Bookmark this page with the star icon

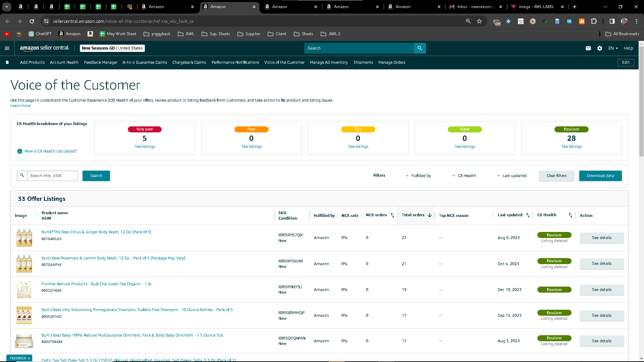[479, 21]
